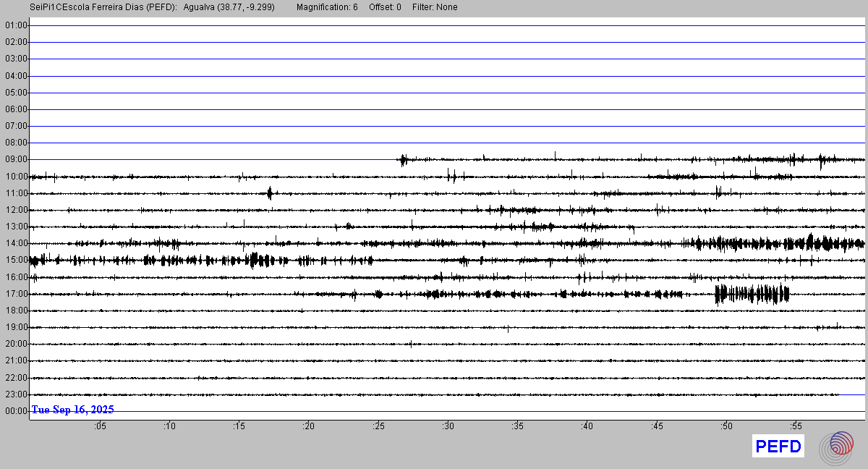Select the 09:00 hour label

pyautogui.click(x=16, y=160)
